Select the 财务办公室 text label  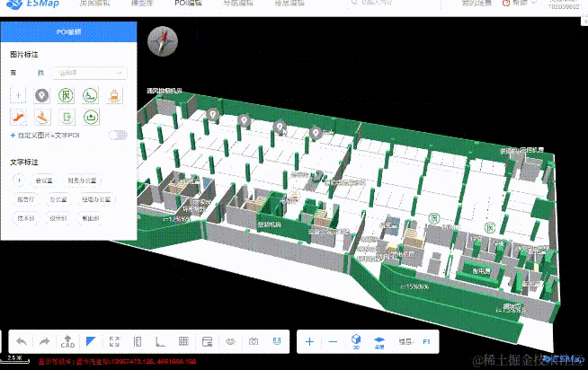point(82,181)
